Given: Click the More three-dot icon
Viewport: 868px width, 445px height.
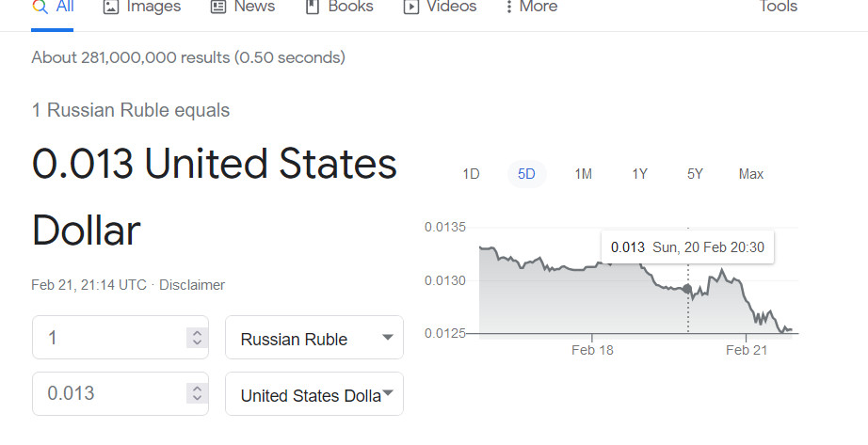Looking at the screenshot, I should coord(508,7).
